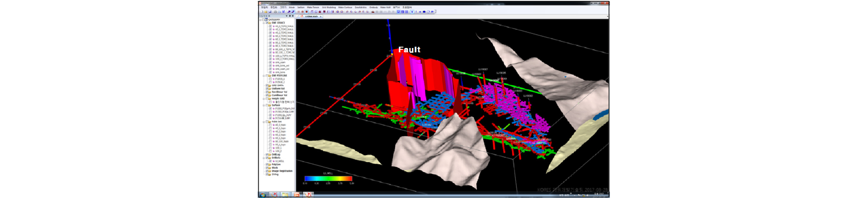Collapse the DXF POLYLINE tree node
The width and height of the screenshot is (868, 198).
click(x=264, y=75)
